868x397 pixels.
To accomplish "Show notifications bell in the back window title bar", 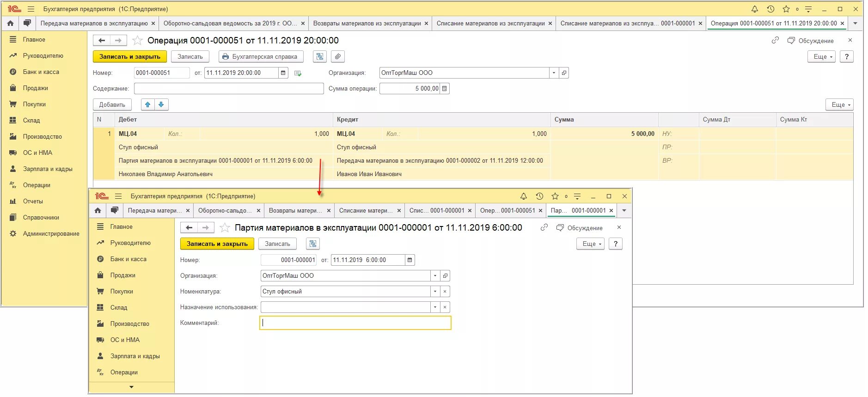I will coord(754,9).
